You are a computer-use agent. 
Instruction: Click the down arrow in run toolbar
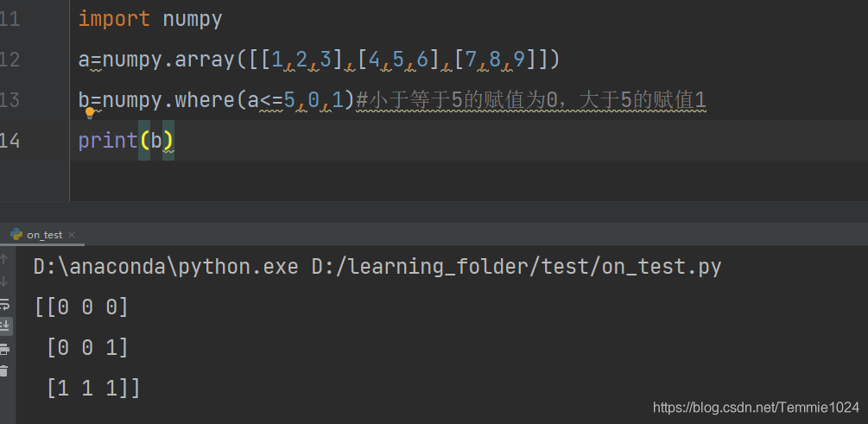[x=3, y=282]
